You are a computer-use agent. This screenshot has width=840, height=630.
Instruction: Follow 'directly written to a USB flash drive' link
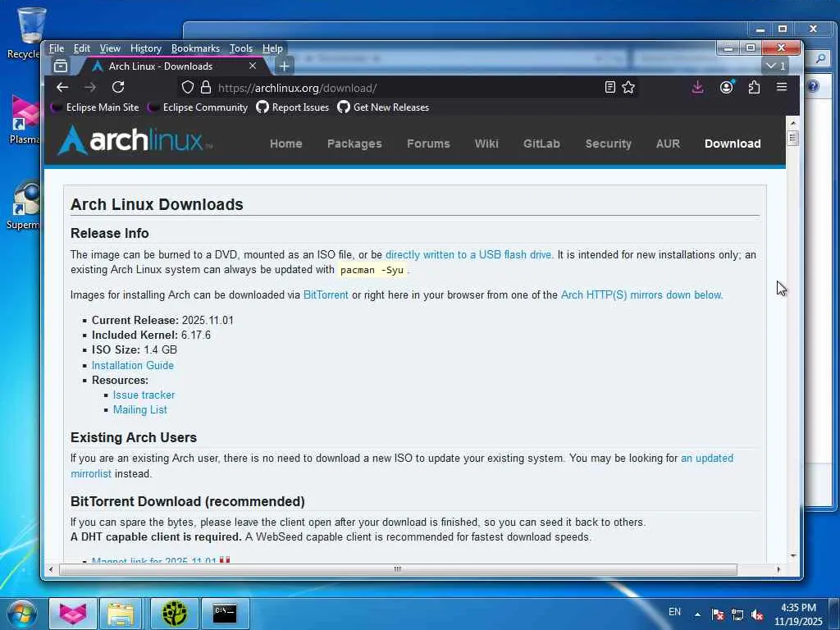(469, 254)
